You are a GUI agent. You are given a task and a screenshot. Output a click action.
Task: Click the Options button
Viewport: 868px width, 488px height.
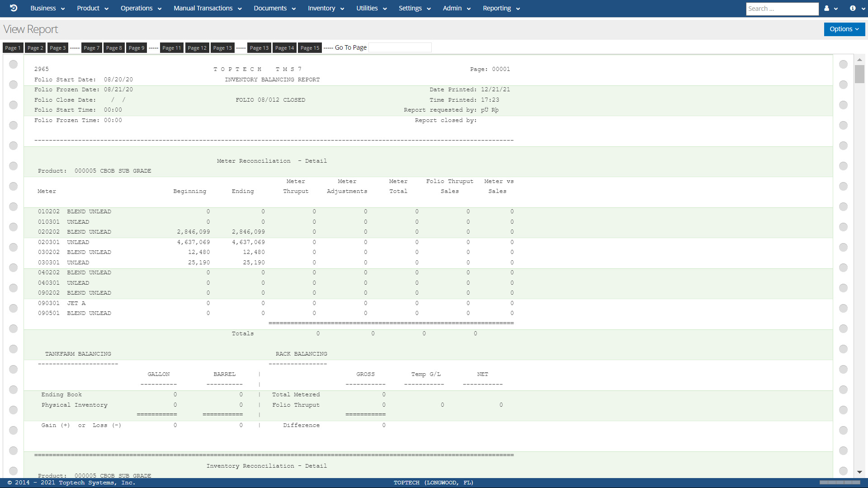(844, 29)
